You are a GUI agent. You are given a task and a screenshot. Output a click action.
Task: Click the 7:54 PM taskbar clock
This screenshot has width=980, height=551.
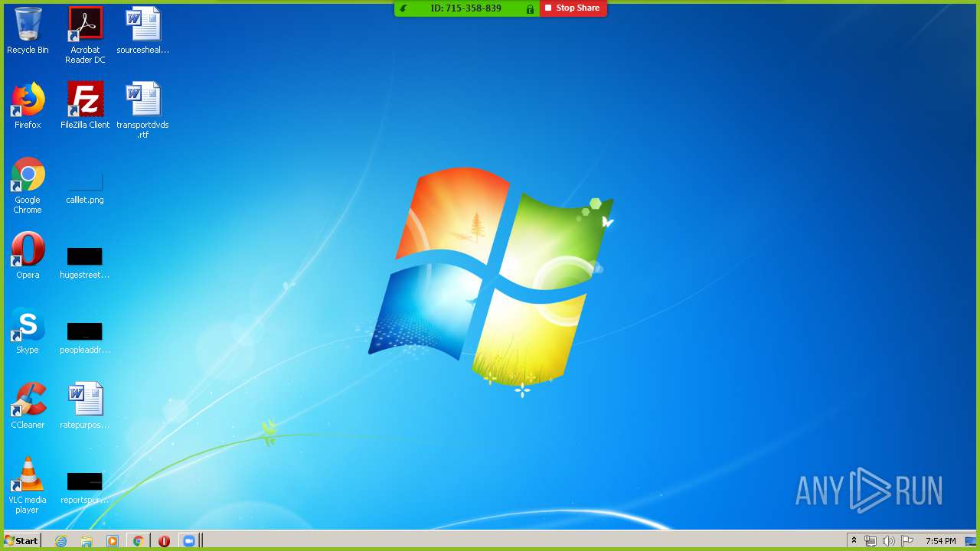pyautogui.click(x=940, y=541)
